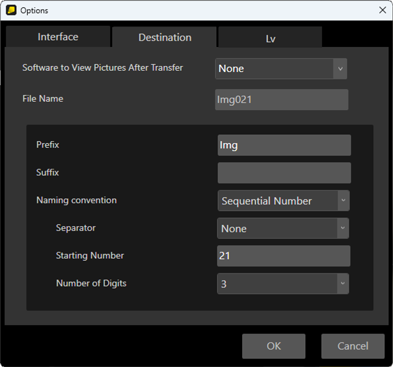Expand the Naming convention dropdown
393x367 pixels.
pyautogui.click(x=284, y=201)
